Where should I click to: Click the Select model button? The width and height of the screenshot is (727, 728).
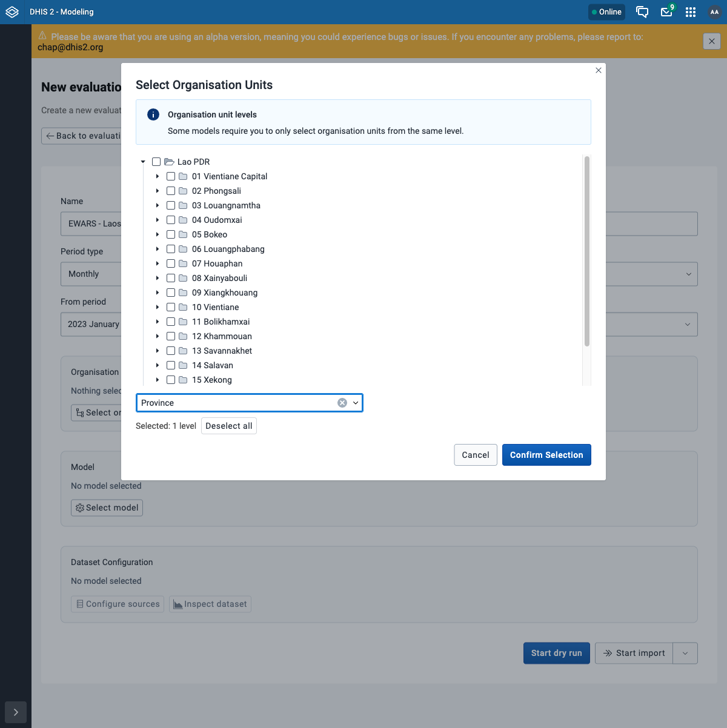[107, 508]
